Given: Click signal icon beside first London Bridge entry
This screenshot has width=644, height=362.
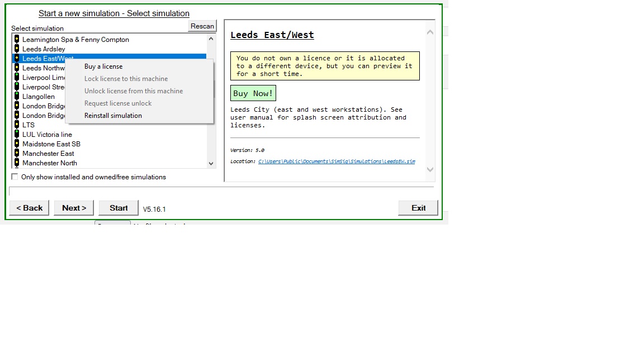Looking at the screenshot, I should click(x=16, y=106).
